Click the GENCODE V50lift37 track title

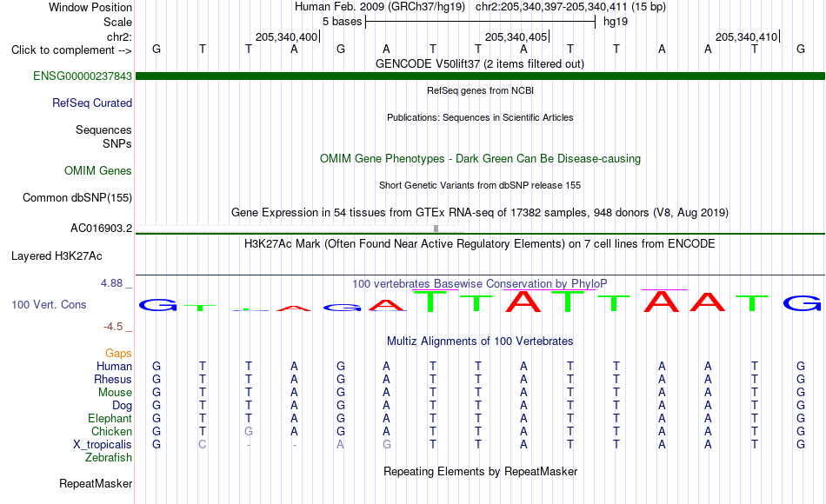(480, 63)
